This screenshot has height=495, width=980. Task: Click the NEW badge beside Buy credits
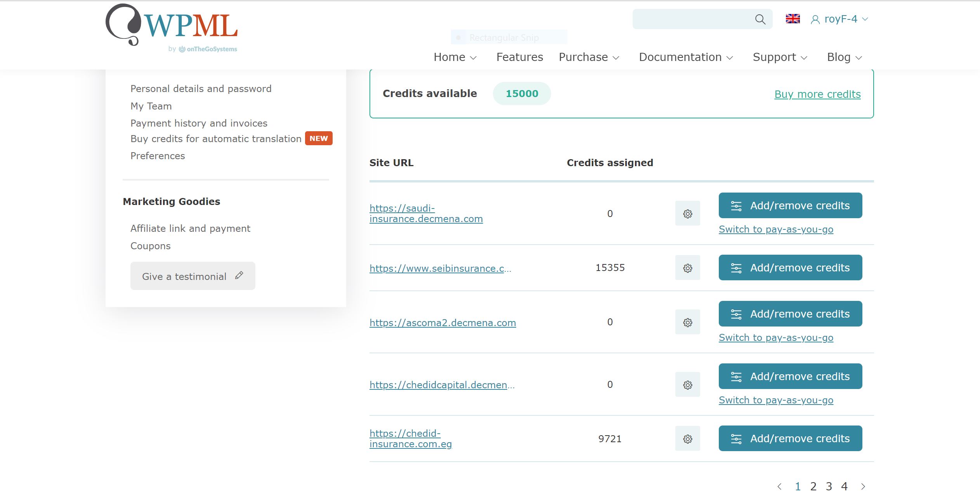coord(319,138)
